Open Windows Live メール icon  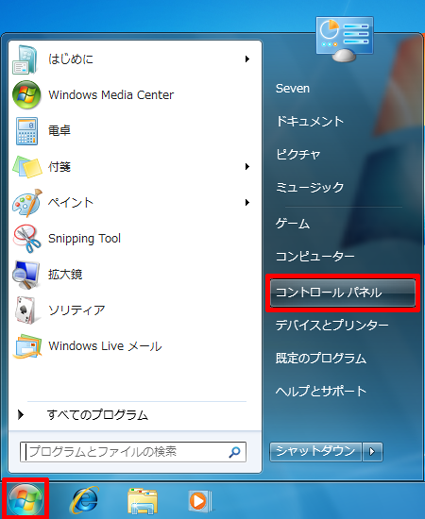tap(27, 346)
